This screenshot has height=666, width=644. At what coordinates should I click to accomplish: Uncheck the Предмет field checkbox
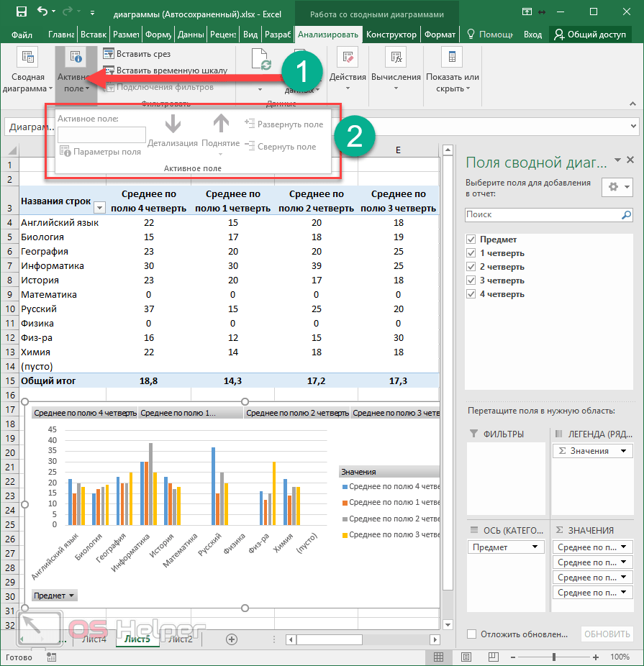pyautogui.click(x=471, y=240)
